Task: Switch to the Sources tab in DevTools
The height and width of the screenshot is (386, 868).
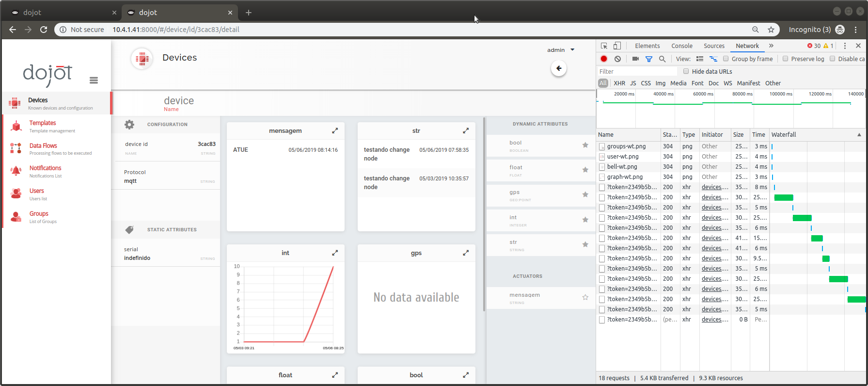Action: click(714, 46)
